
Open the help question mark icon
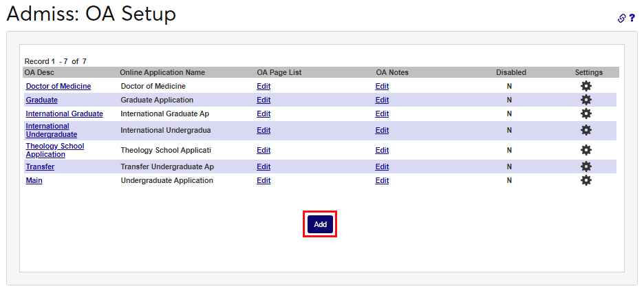tap(632, 18)
